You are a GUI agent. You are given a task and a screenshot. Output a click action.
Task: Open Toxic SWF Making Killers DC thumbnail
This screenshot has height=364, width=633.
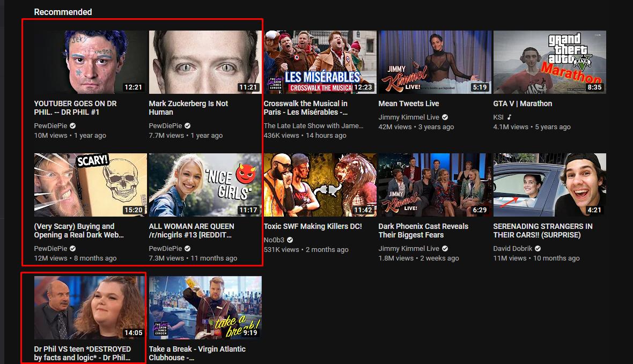pos(320,185)
